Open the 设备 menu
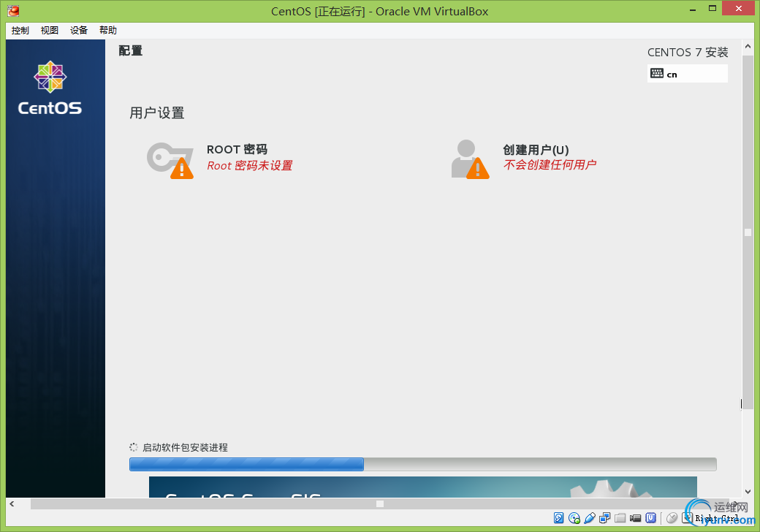Image resolution: width=760 pixels, height=532 pixels. pyautogui.click(x=78, y=31)
